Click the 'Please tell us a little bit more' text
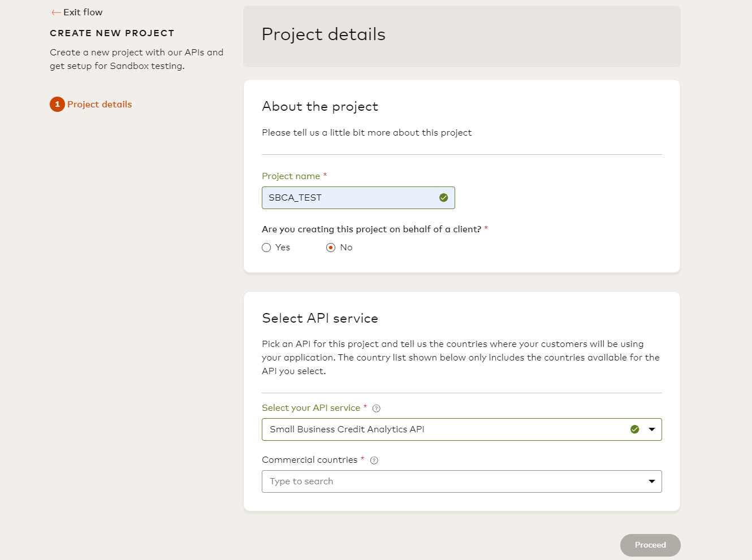Image resolution: width=752 pixels, height=560 pixels. 366,133
